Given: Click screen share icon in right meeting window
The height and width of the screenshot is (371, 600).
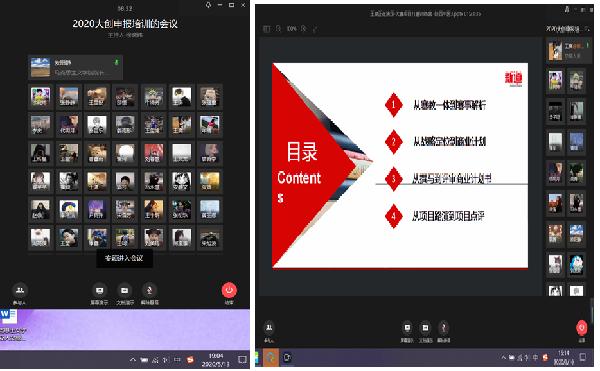Looking at the screenshot, I should point(407,328).
